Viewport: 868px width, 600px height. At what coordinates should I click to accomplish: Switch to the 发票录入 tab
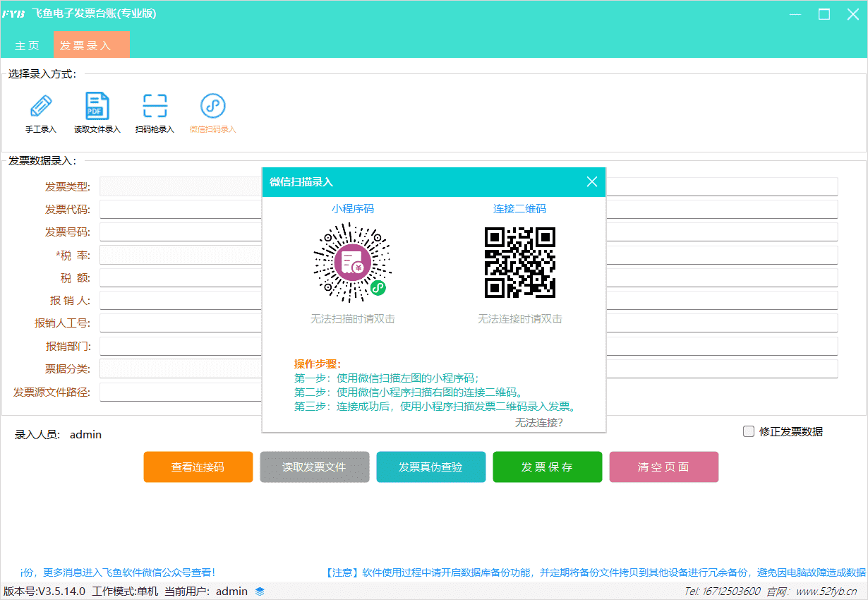pyautogui.click(x=91, y=44)
